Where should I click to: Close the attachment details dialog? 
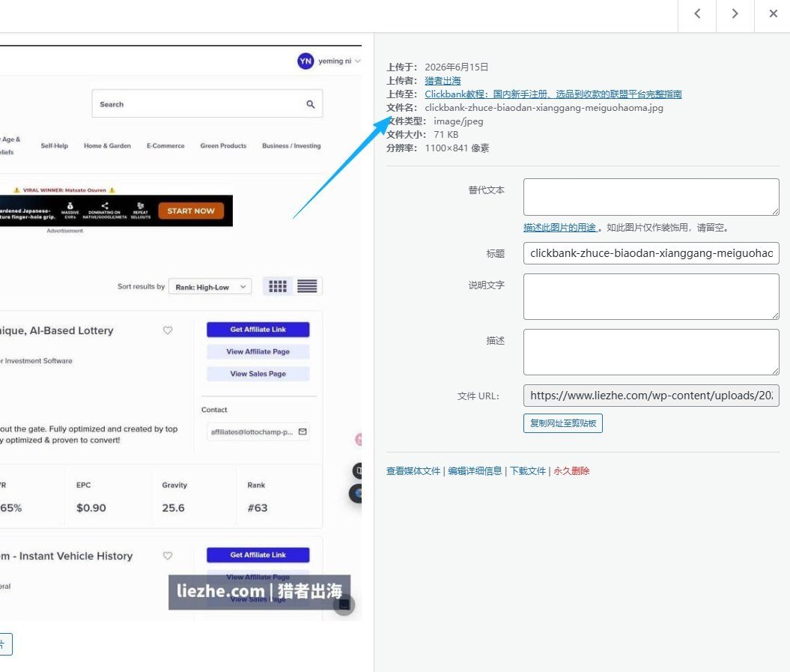tap(773, 14)
